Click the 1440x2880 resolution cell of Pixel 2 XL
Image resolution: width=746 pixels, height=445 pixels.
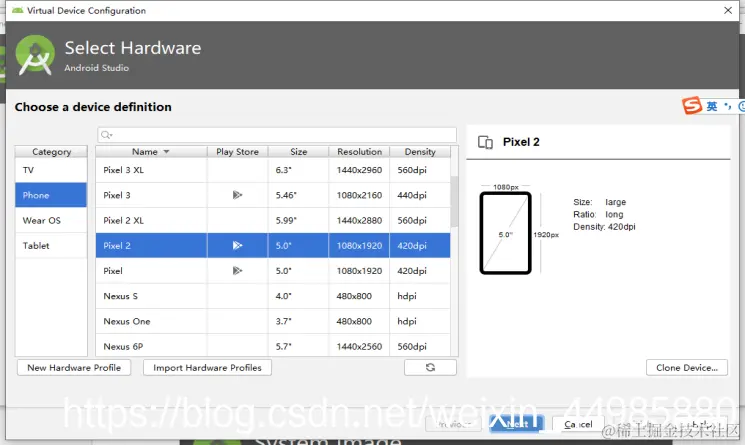click(359, 220)
